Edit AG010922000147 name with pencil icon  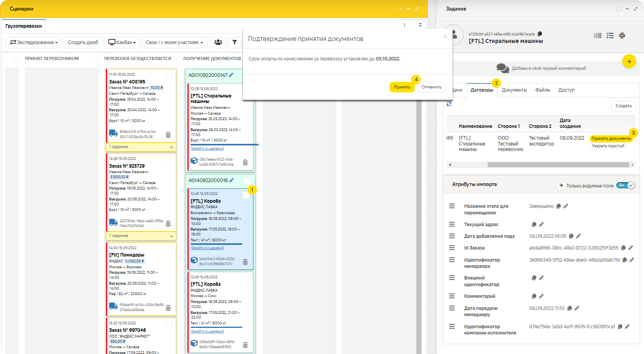click(x=231, y=75)
